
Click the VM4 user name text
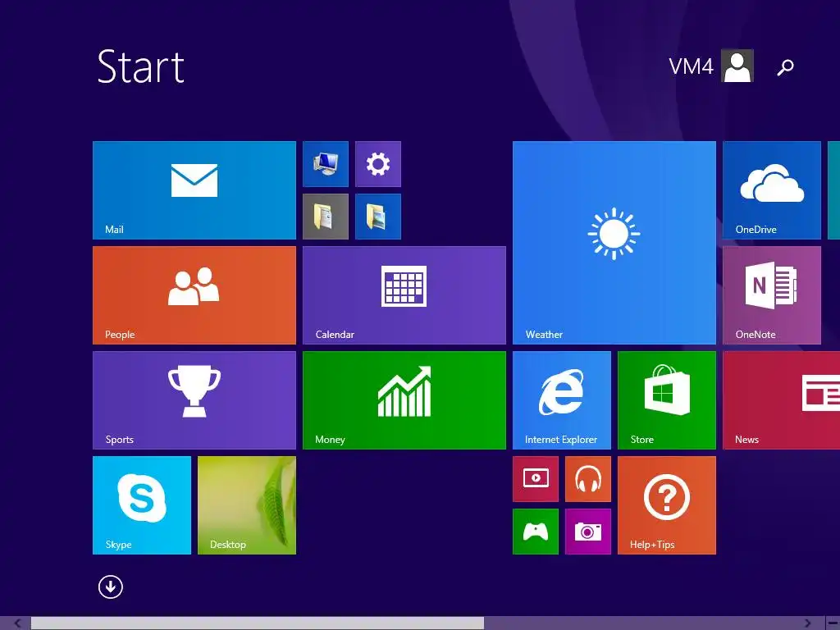pos(691,66)
